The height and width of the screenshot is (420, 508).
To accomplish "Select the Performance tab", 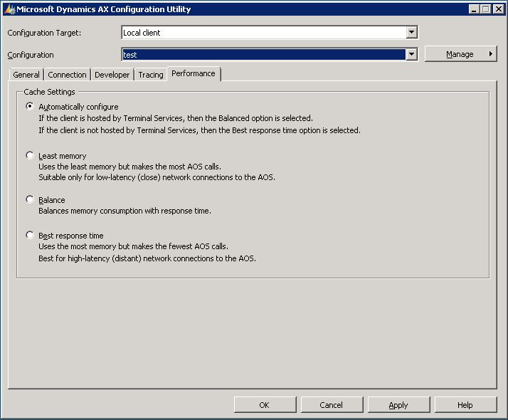I will click(194, 73).
